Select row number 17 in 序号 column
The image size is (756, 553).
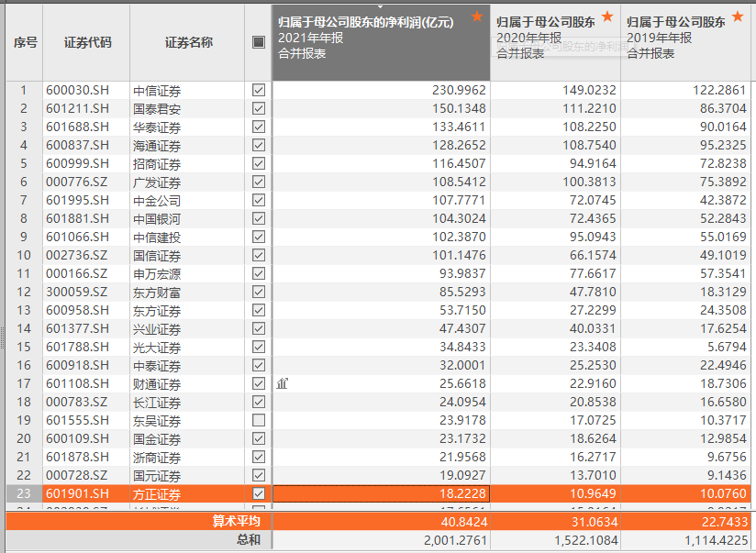[x=24, y=383]
